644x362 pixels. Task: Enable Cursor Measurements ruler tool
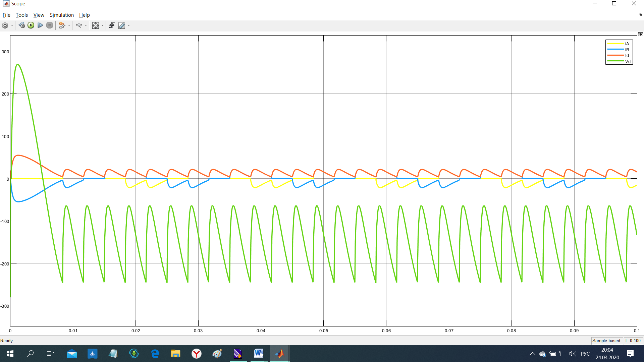(x=122, y=25)
